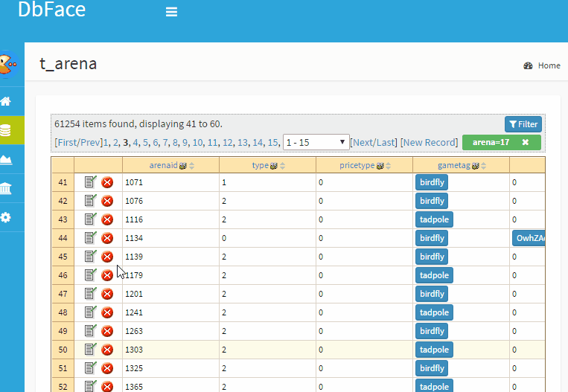Click the gametag column header
568x392 pixels.
[x=454, y=165]
